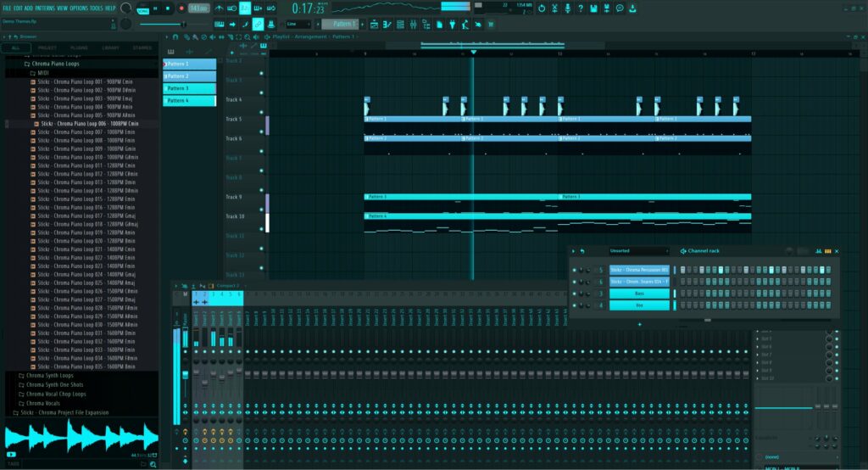Open the channel rack 'Unsorted' filter dropdown
This screenshot has width=868, height=470.
pyautogui.click(x=639, y=251)
